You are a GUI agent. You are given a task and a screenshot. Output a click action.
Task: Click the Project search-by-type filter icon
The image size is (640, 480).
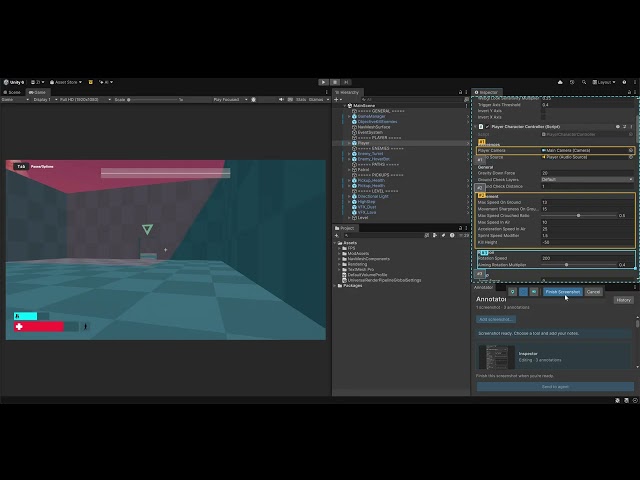tap(435, 236)
